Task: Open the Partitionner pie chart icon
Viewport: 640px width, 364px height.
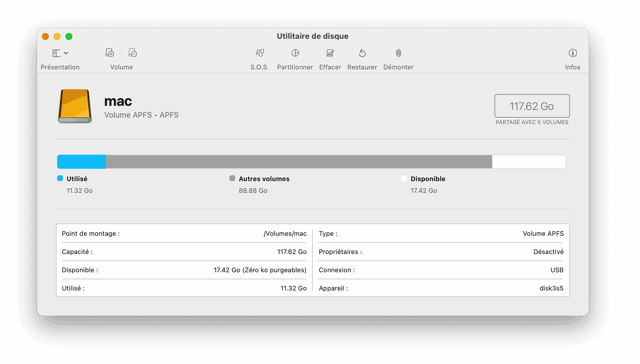Action: (x=295, y=53)
